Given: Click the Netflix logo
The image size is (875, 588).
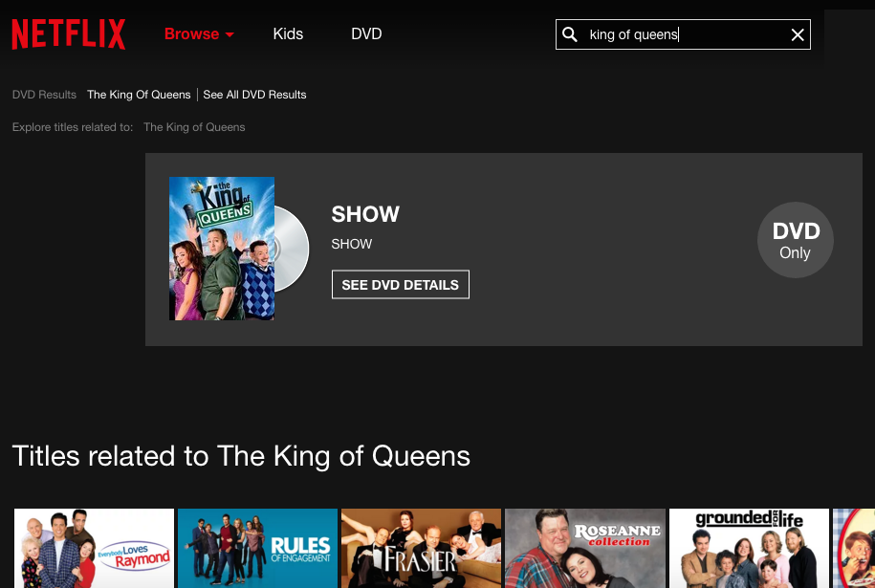Looking at the screenshot, I should point(69,34).
